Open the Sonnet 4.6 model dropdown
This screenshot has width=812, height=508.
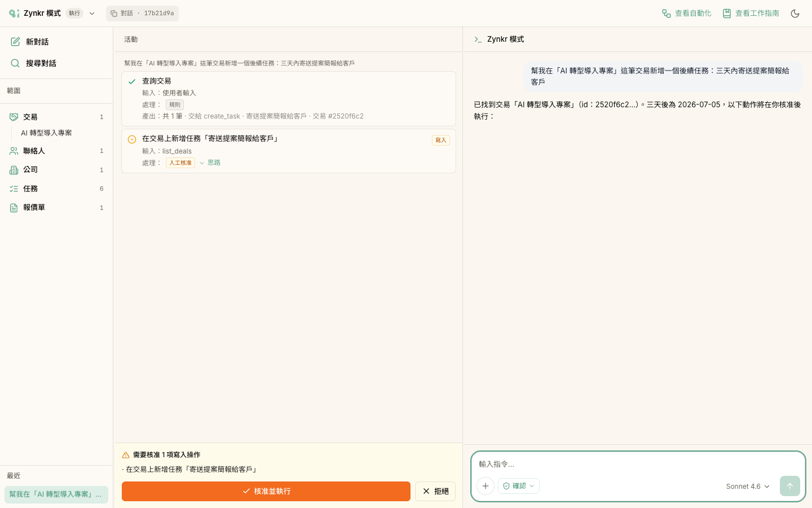(748, 487)
